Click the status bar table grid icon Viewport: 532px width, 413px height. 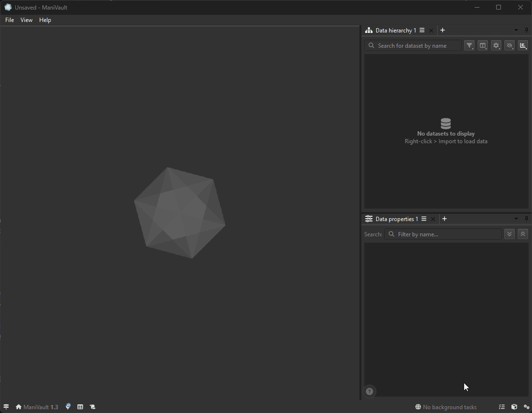pyautogui.click(x=80, y=407)
